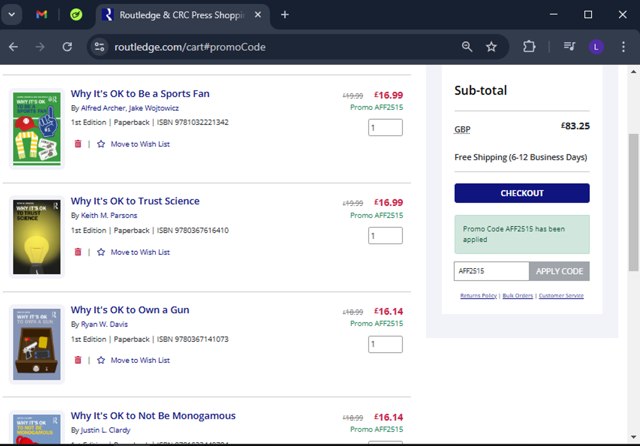Click Free Shipping (6-12 Business Days) text
640x446 pixels.
[520, 157]
